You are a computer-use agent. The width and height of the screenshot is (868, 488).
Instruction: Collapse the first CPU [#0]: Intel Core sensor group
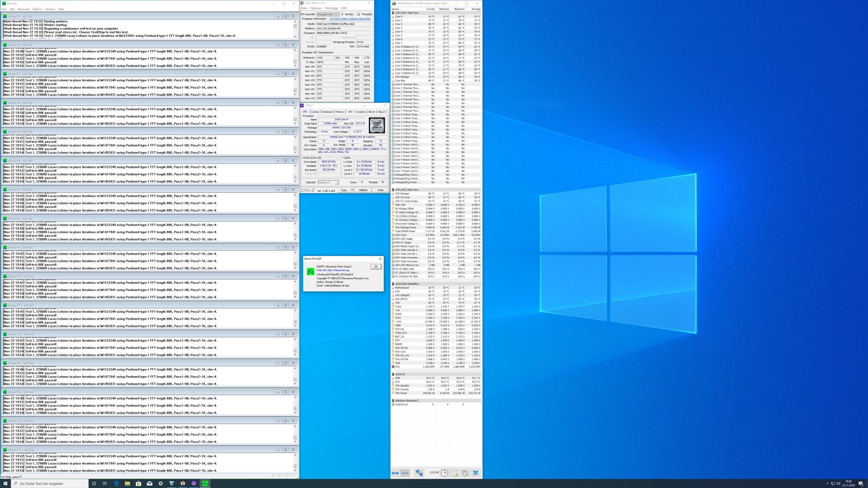(x=393, y=13)
